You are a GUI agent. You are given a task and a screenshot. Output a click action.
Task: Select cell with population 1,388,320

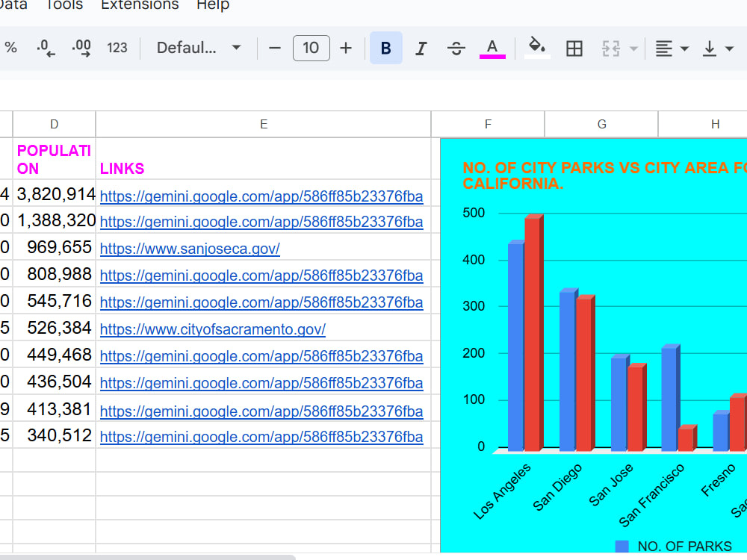(55, 220)
